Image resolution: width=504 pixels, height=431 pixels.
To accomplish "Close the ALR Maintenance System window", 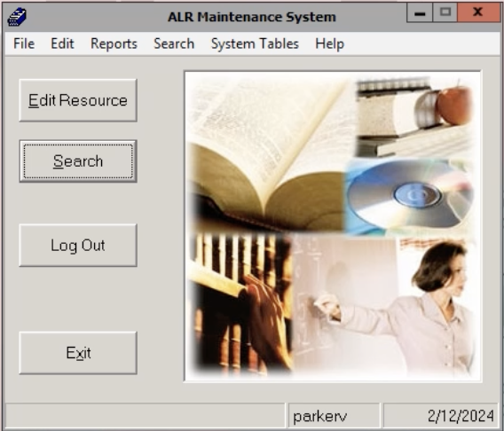I will 478,12.
